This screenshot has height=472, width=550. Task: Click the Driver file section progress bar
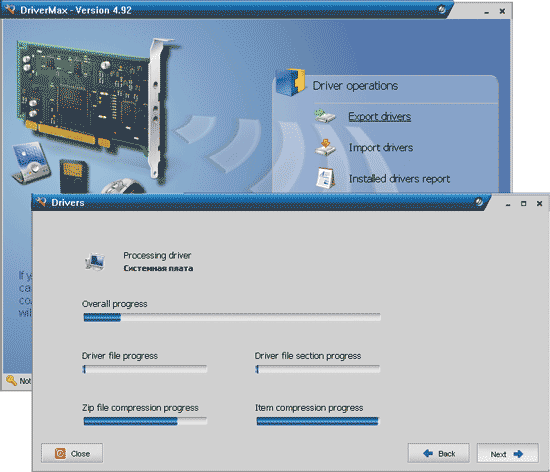pos(318,369)
